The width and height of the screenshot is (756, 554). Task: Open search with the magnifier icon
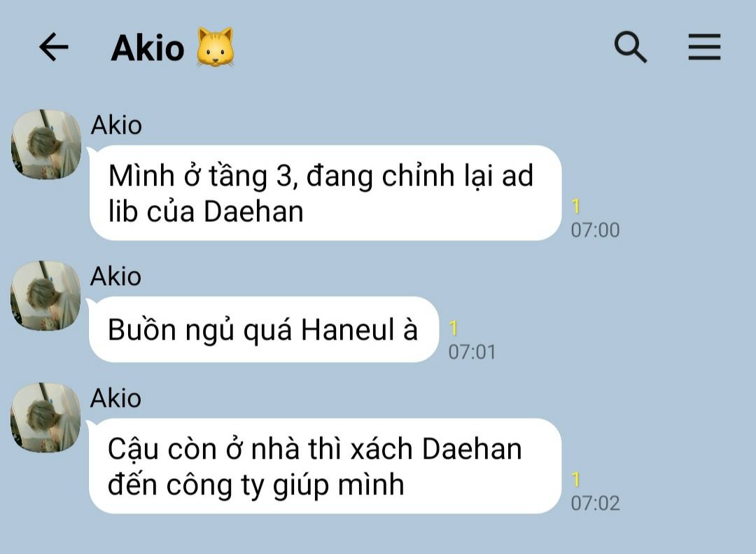[630, 47]
